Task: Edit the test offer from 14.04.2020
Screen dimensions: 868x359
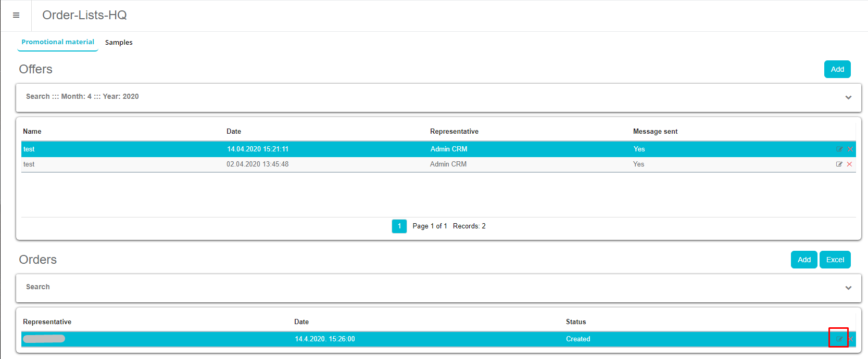Action: coord(839,149)
